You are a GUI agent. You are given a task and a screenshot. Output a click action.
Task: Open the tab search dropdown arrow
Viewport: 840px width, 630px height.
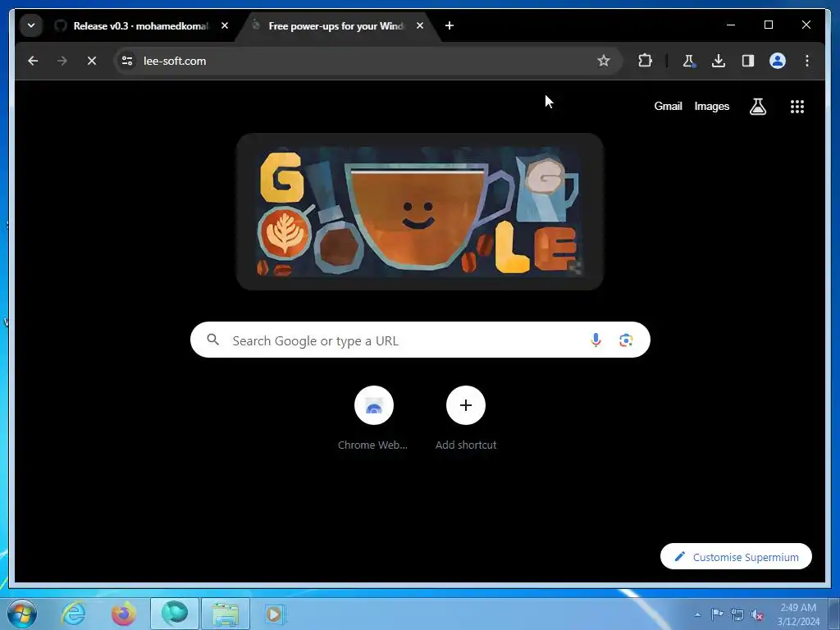tap(31, 25)
